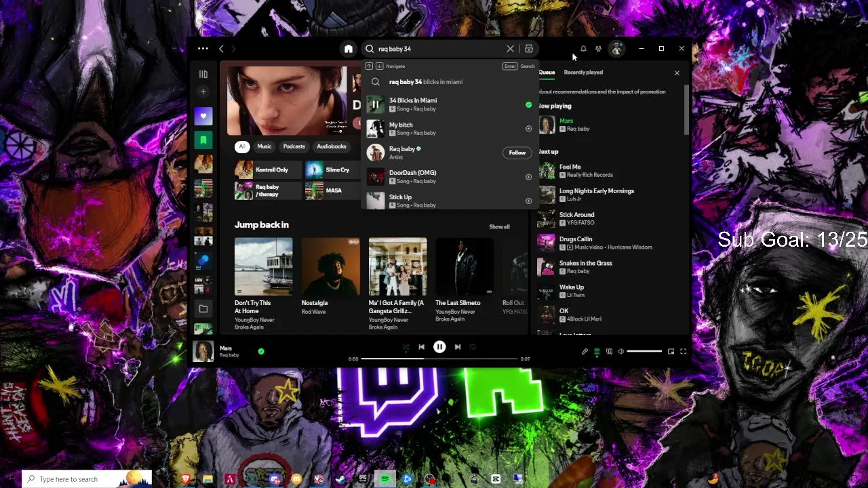Viewport: 868px width, 488px height.
Task: Toggle saved checkmark on 34 Blicks In Miami
Action: pyautogui.click(x=529, y=105)
